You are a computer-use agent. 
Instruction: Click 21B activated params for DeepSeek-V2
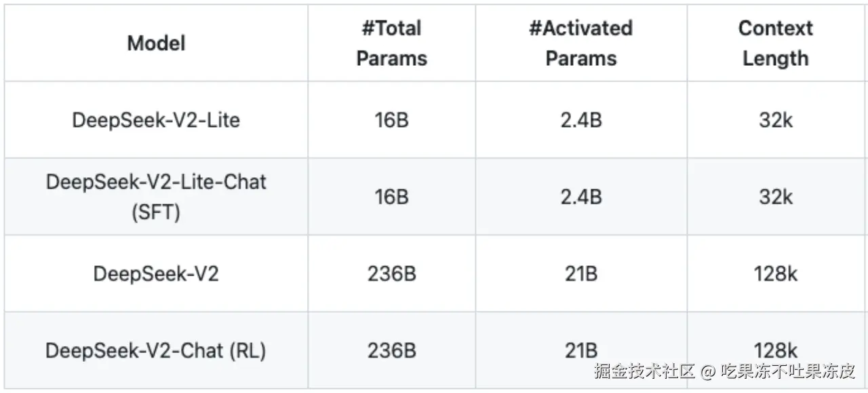click(580, 274)
